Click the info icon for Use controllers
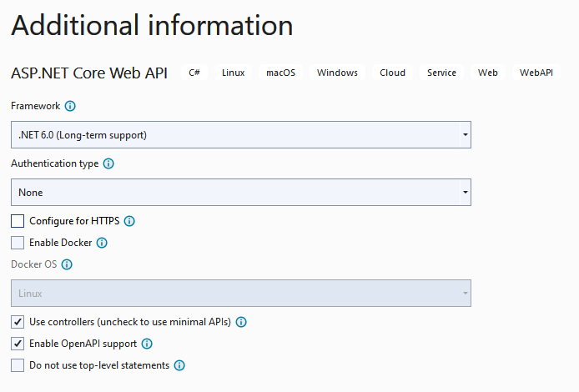The image size is (579, 392). coord(241,322)
